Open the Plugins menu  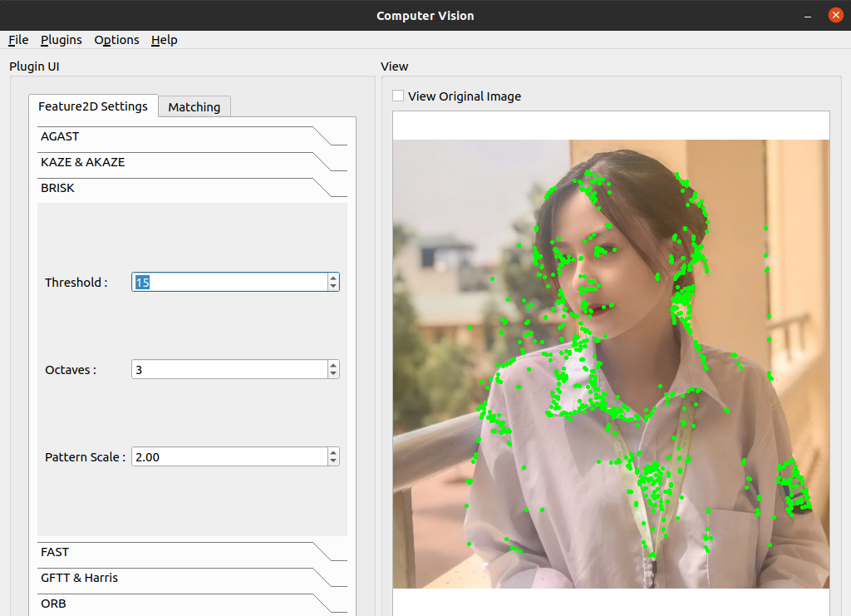tap(61, 40)
